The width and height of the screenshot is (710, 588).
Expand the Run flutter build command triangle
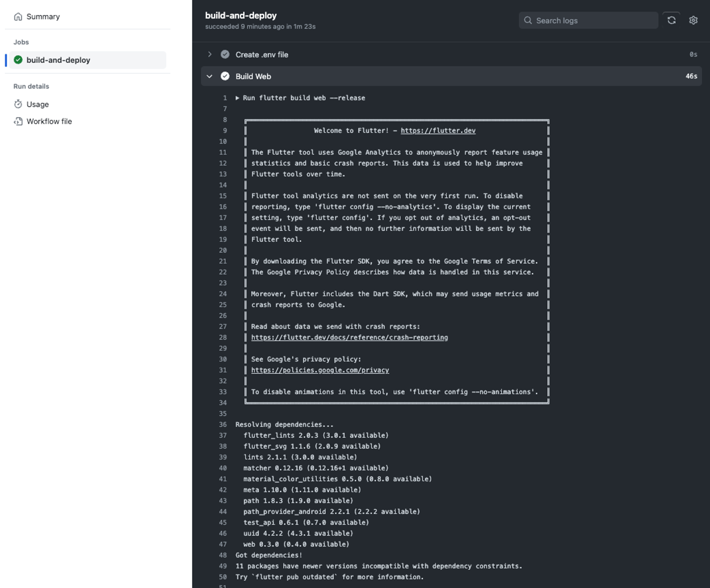237,98
